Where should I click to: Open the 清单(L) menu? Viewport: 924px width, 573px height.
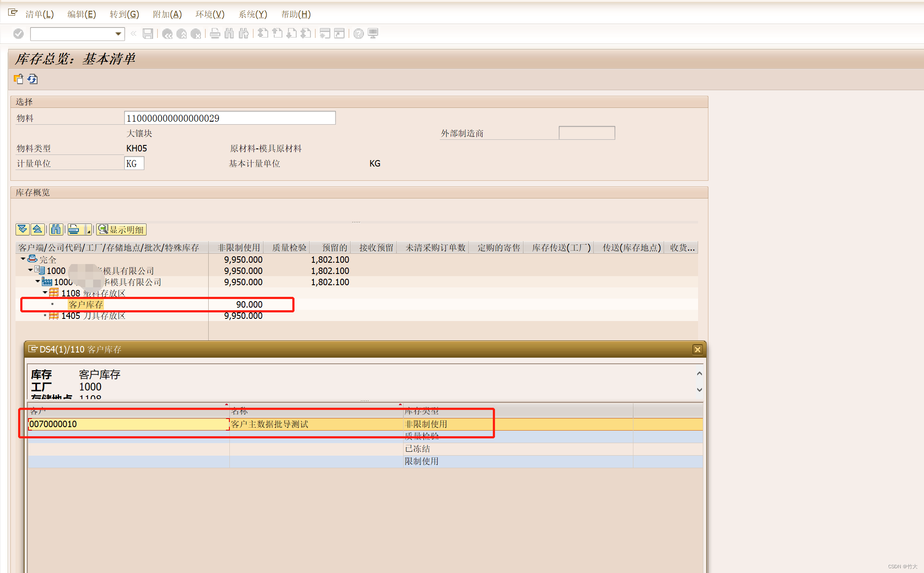pos(39,14)
